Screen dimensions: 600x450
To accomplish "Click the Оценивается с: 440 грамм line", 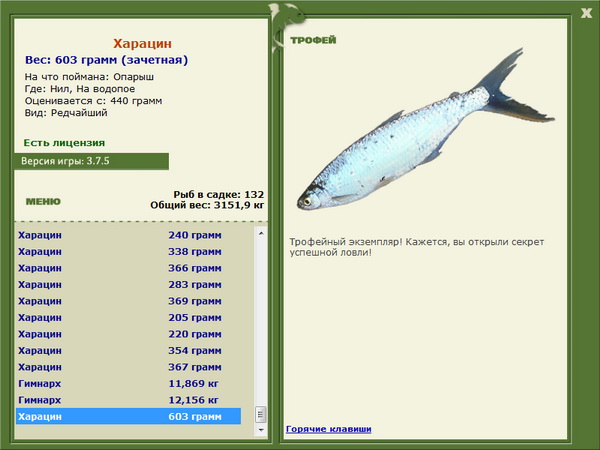I will click(x=93, y=101).
